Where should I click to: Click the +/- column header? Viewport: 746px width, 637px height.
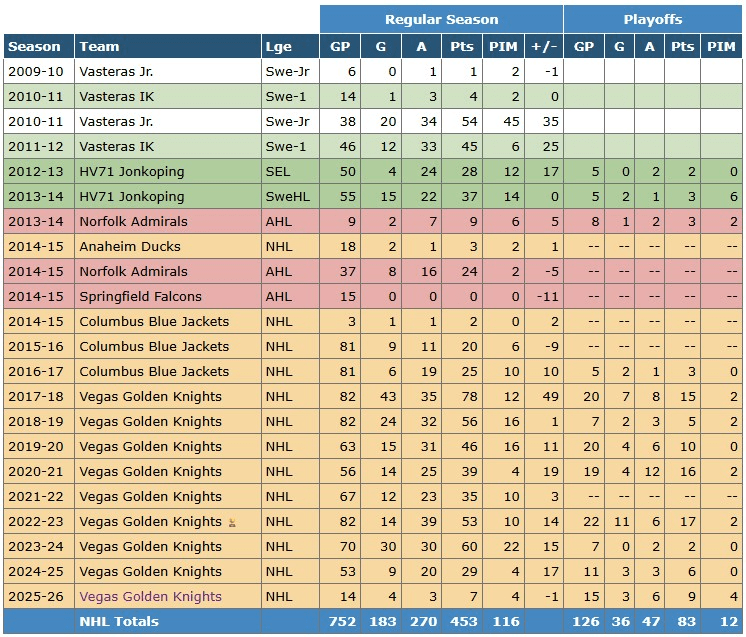[544, 47]
